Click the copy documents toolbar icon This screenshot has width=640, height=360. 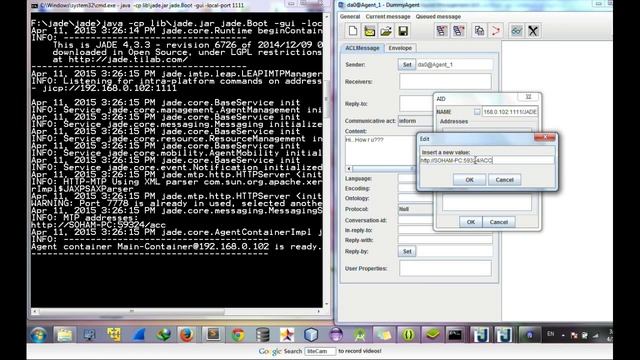click(x=479, y=31)
